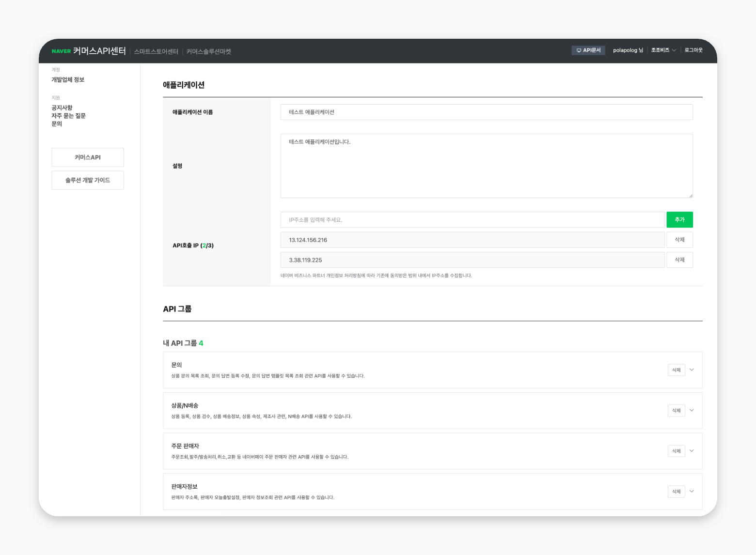Screen dimensions: 756x555
Task: Delete the 상품/N배송 API group
Action: point(677,411)
